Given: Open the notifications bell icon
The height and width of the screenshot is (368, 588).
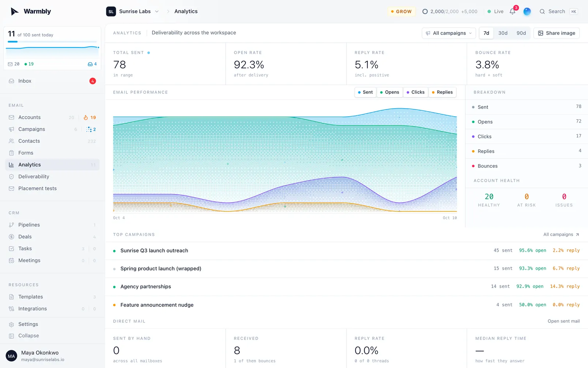Looking at the screenshot, I should pyautogui.click(x=512, y=11).
